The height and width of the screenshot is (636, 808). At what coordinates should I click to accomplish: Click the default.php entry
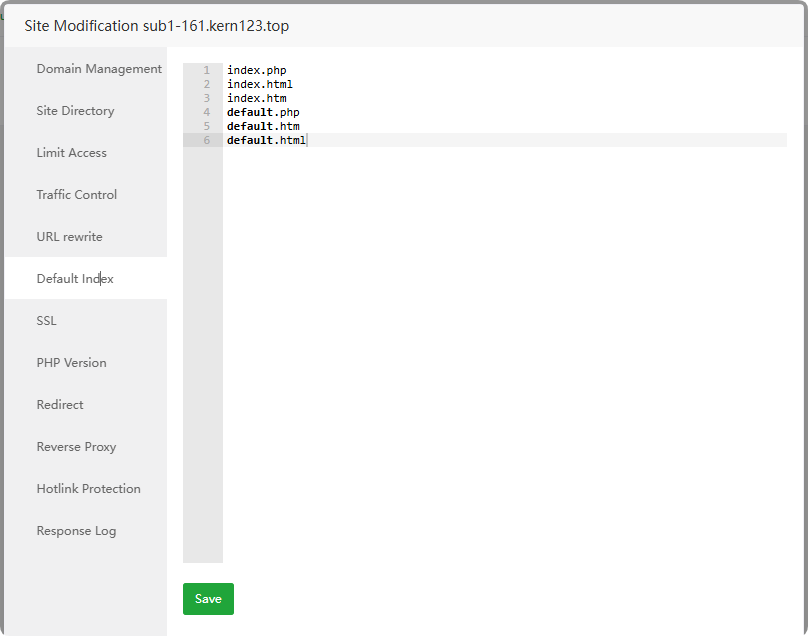[x=263, y=112]
